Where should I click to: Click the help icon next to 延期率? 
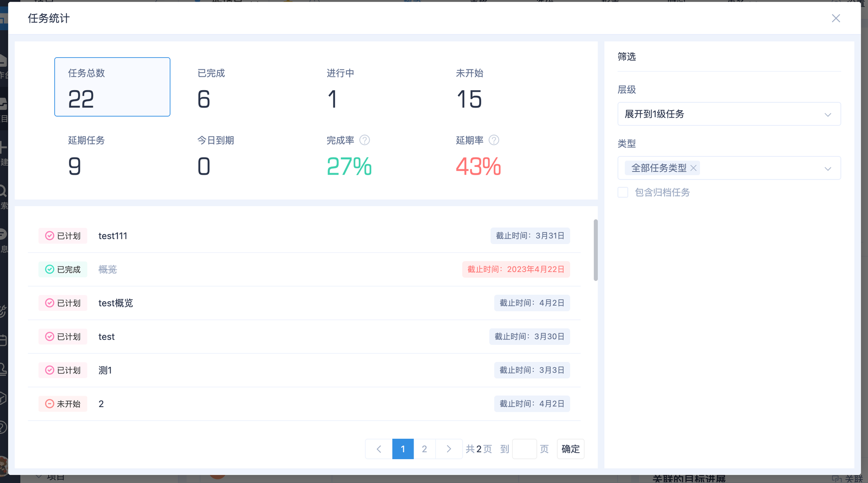coord(494,140)
